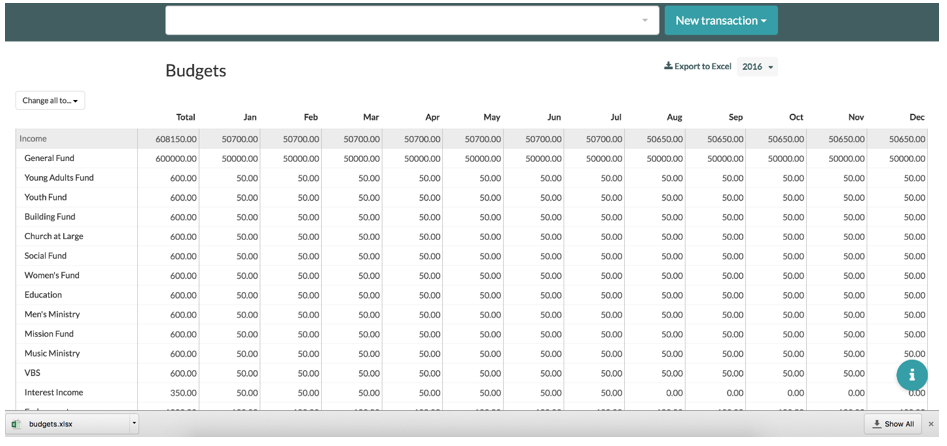The image size is (947, 446).
Task: Select the Music Ministry row label
Action: [52, 354]
